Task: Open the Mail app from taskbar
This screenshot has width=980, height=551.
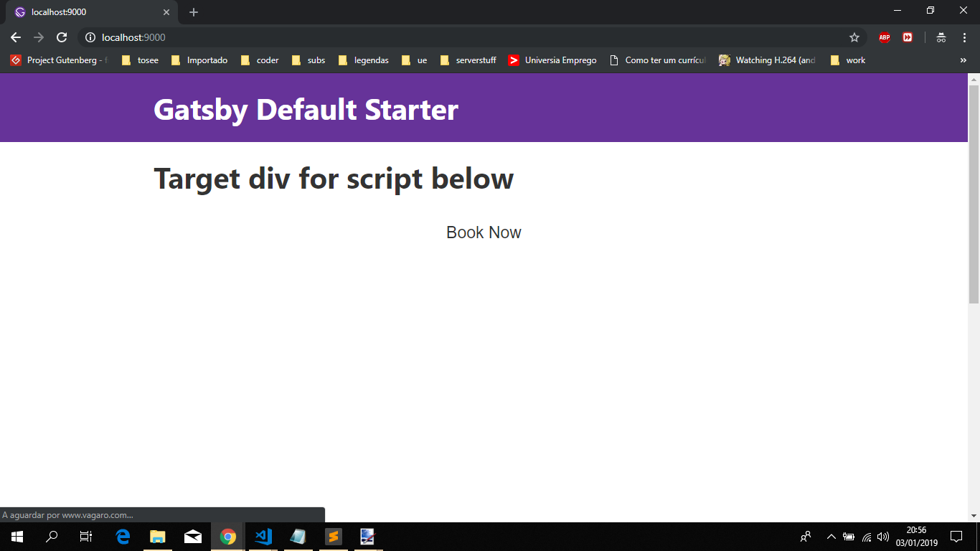Action: click(x=192, y=537)
